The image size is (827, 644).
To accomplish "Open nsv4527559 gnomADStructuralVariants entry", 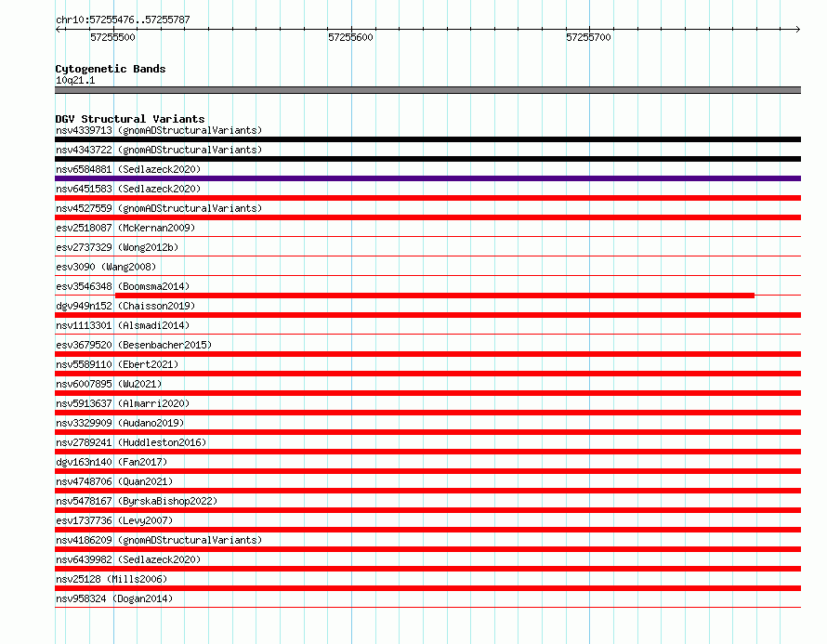I will [x=159, y=208].
